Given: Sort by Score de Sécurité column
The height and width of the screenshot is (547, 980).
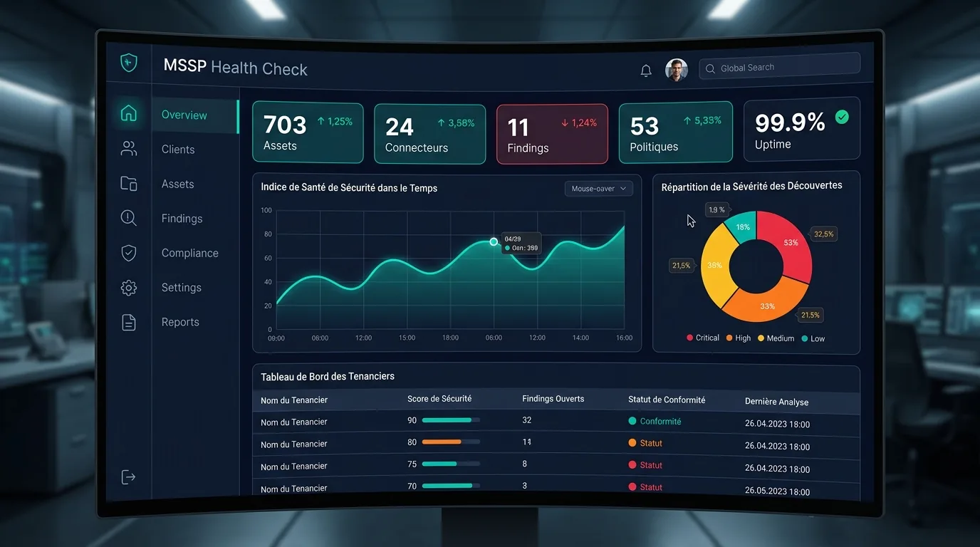Looking at the screenshot, I should [439, 399].
